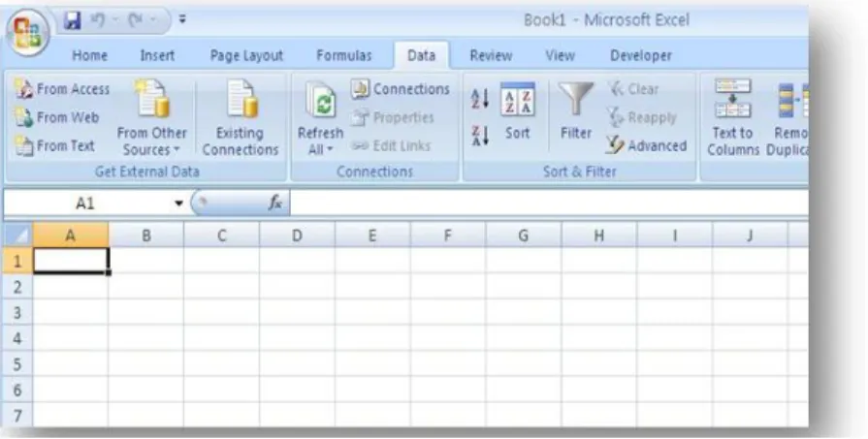Open Customize Quick Access Toolbar dropdown
Screen dimensions: 868x439
pyautogui.click(x=182, y=20)
